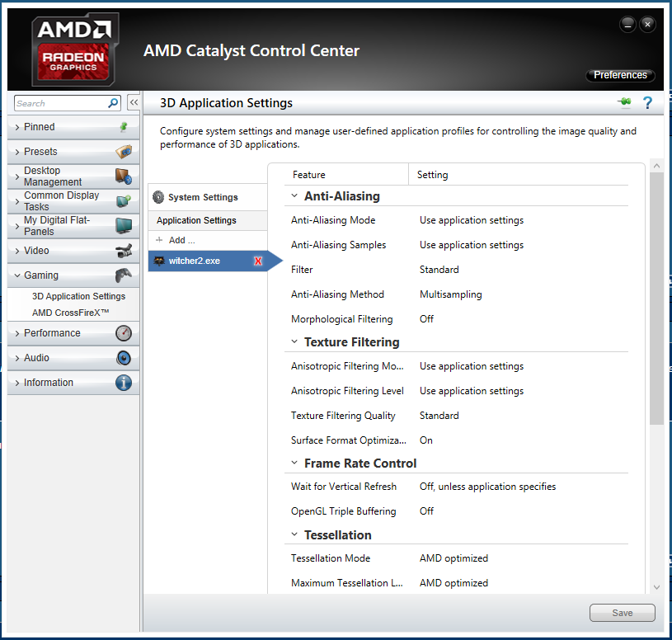The height and width of the screenshot is (640, 672).
Task: Change Wait for Vertical Refresh setting
Action: [x=487, y=487]
